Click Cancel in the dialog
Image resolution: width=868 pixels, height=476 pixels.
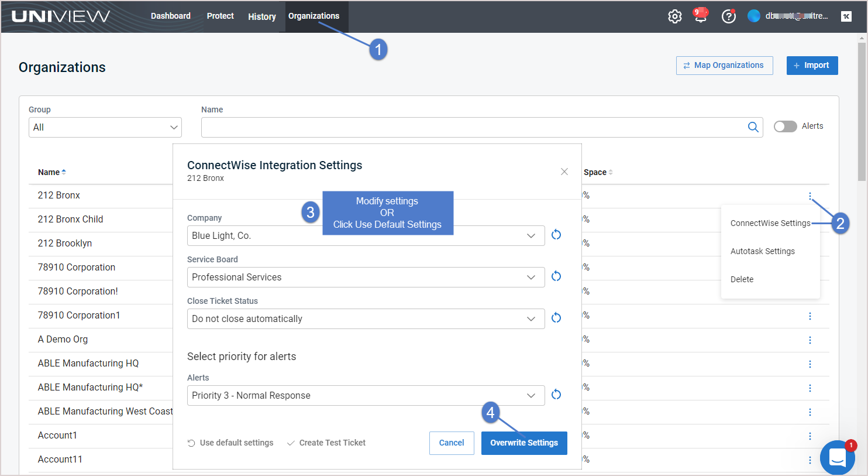[452, 443]
